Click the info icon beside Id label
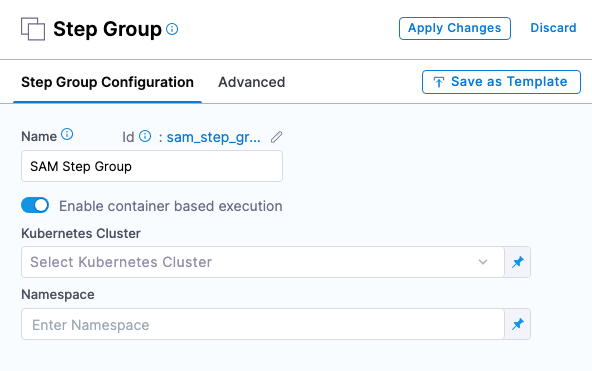592x371 pixels. pyautogui.click(x=145, y=136)
